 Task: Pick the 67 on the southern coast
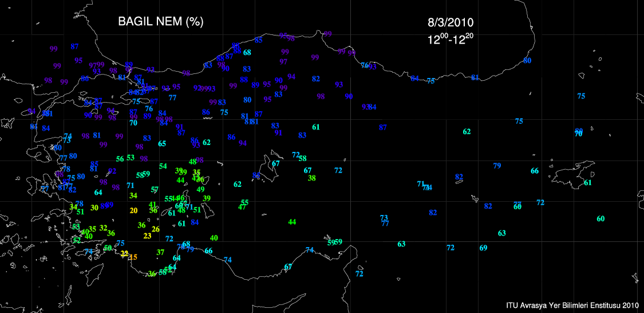tap(288, 267)
